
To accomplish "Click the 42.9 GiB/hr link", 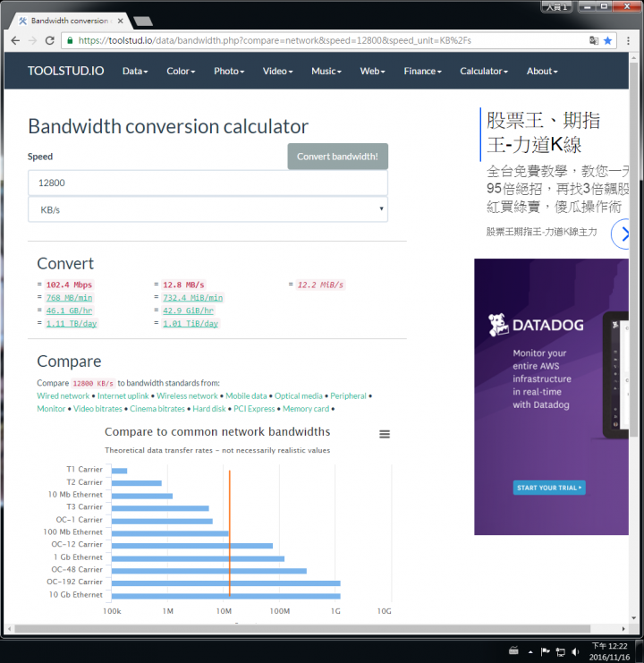I will [189, 310].
